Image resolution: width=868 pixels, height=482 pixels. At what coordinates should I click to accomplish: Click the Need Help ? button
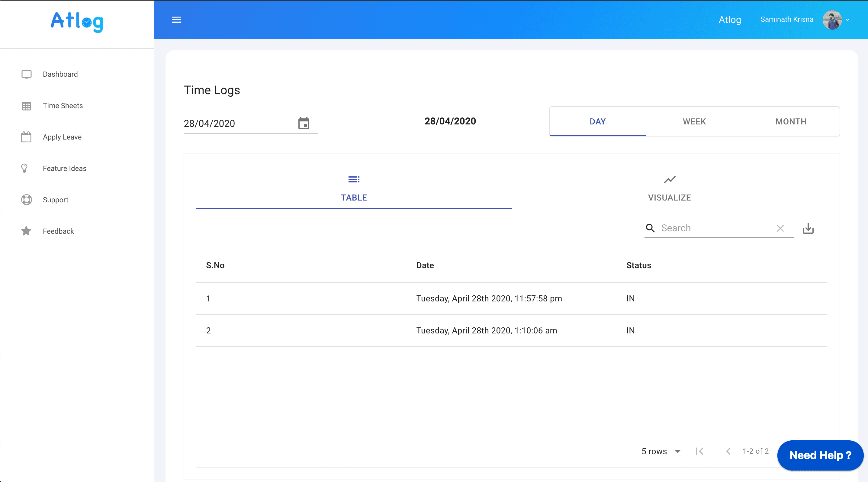820,455
